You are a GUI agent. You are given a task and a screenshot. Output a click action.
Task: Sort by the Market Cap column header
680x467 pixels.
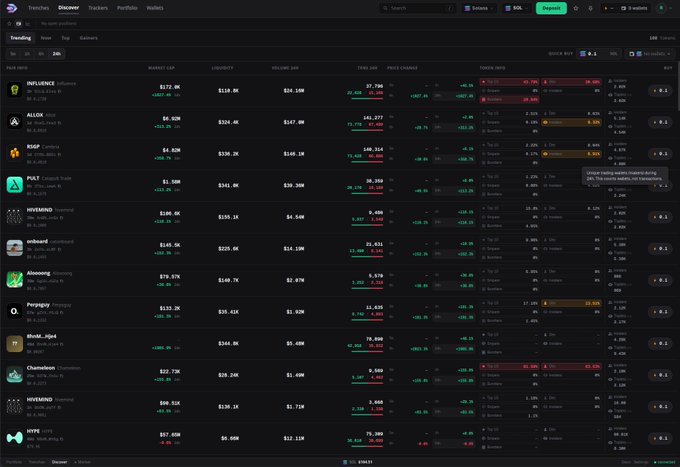(161, 68)
